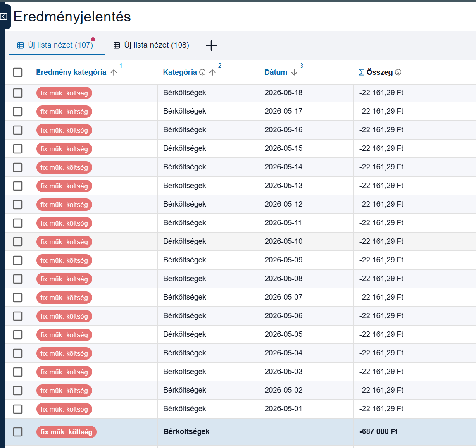The image size is (476, 448).
Task: Click the amount cell on 2026-05-01 row
Action: [381, 408]
